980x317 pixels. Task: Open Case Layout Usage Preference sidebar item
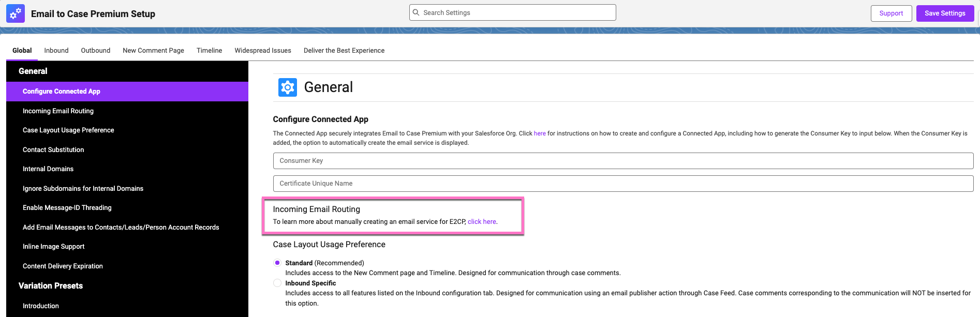pos(127,130)
